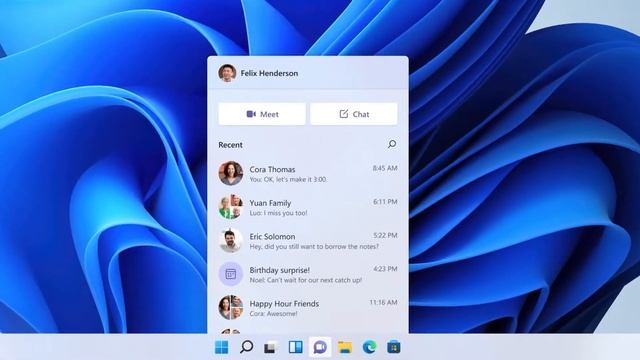
Task: Click the Birthday surprise calendar icon
Action: coord(231,274)
